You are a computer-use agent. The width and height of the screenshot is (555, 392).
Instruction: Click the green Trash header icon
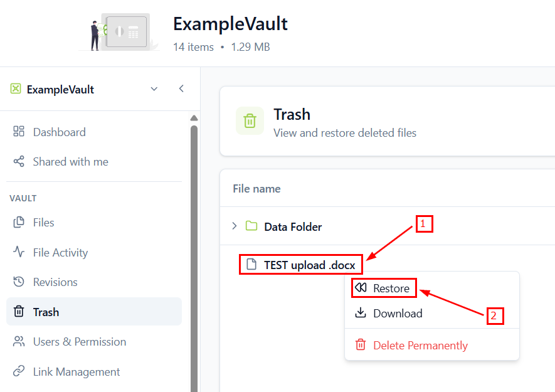pos(250,121)
